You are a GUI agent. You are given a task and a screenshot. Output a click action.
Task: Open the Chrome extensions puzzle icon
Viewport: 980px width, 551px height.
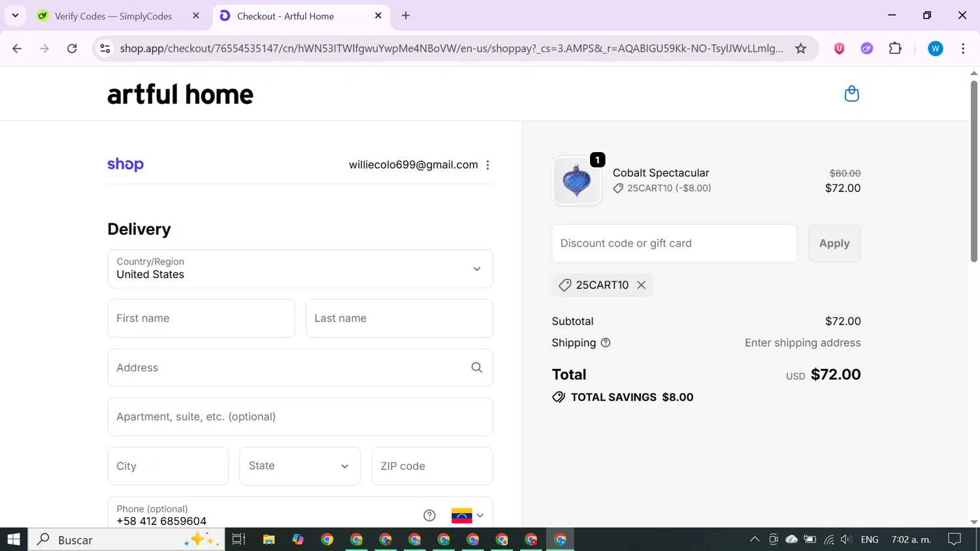tap(895, 48)
